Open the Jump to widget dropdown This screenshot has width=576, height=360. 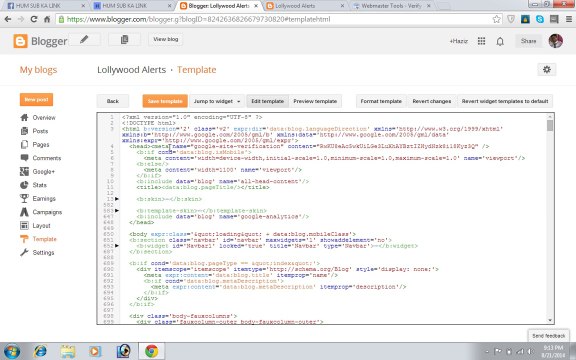click(x=217, y=101)
